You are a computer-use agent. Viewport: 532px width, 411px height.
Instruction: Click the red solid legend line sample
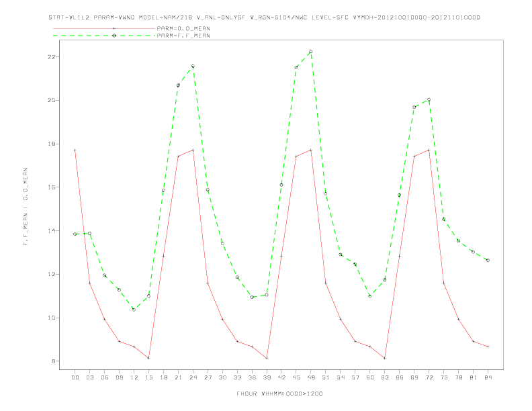104,28
